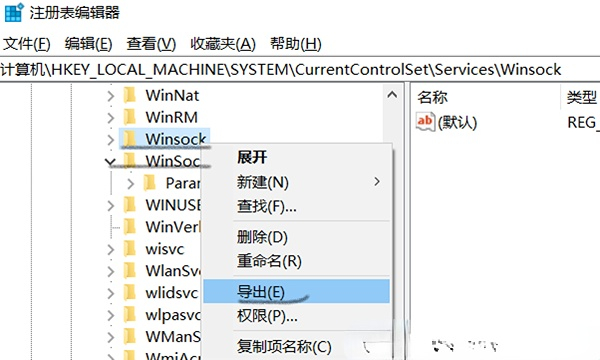
Task: Open the 查看(V) menu
Action: click(151, 44)
